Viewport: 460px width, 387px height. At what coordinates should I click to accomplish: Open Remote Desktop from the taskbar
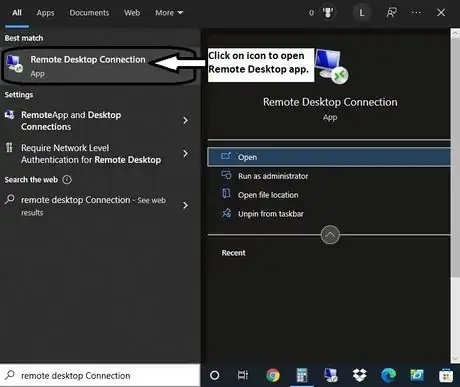[x=331, y=375]
